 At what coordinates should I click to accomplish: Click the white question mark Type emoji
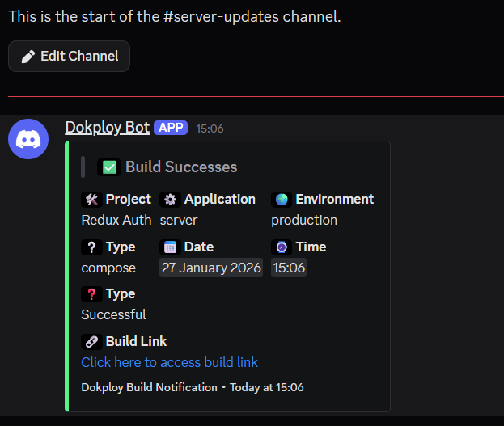coord(91,247)
